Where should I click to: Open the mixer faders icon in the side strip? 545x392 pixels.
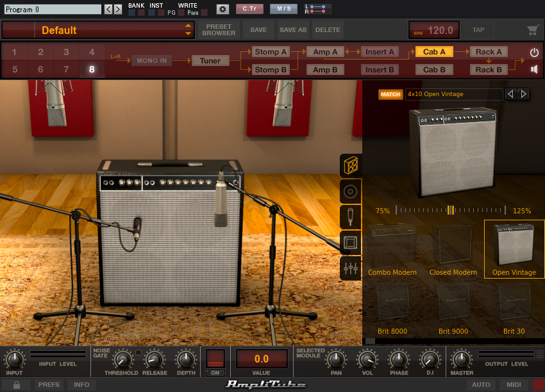coord(350,268)
